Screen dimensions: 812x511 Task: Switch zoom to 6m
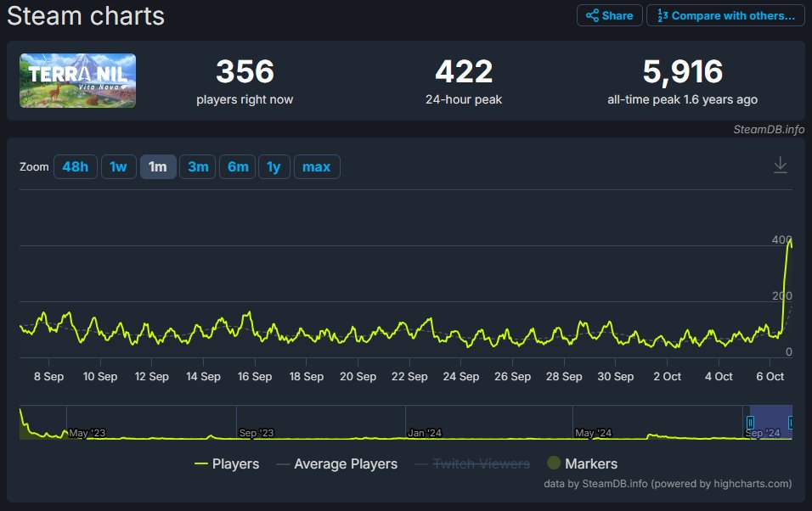pyautogui.click(x=238, y=166)
